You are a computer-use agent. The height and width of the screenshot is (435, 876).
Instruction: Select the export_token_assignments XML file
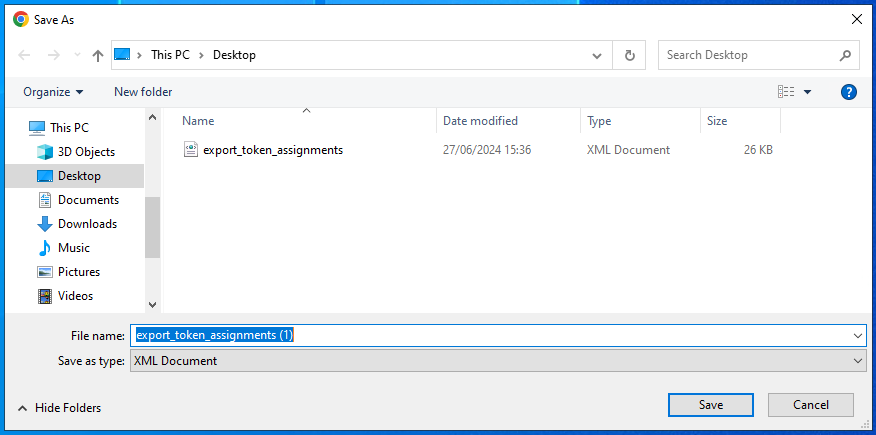point(272,150)
